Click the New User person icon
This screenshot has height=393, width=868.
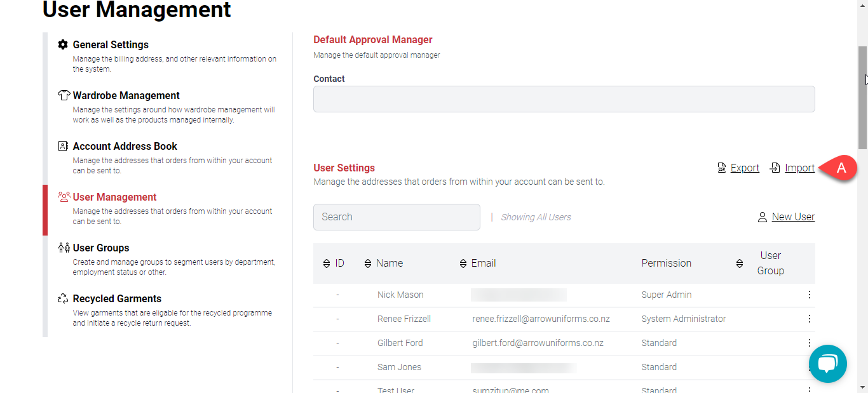coord(763,217)
